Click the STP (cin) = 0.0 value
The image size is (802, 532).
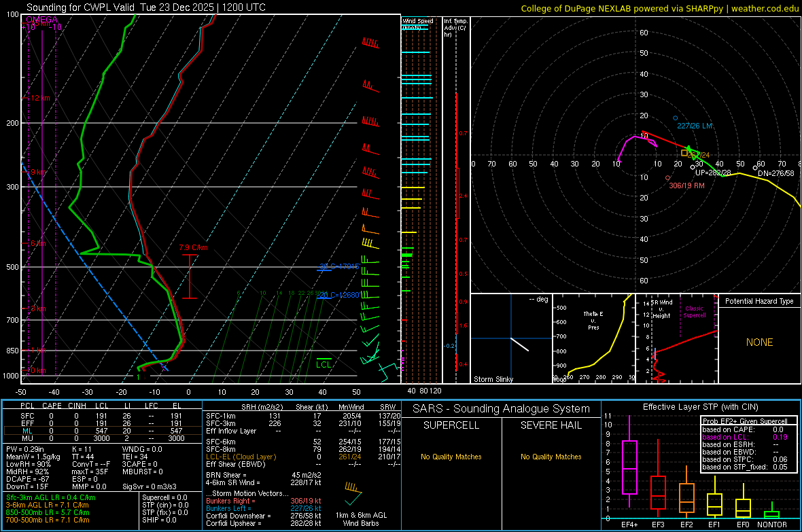(x=165, y=505)
